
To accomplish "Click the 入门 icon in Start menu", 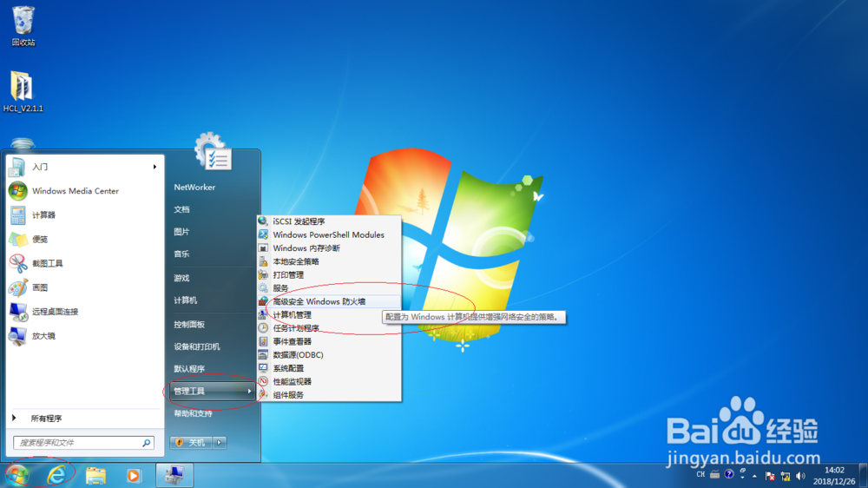I will point(17,167).
